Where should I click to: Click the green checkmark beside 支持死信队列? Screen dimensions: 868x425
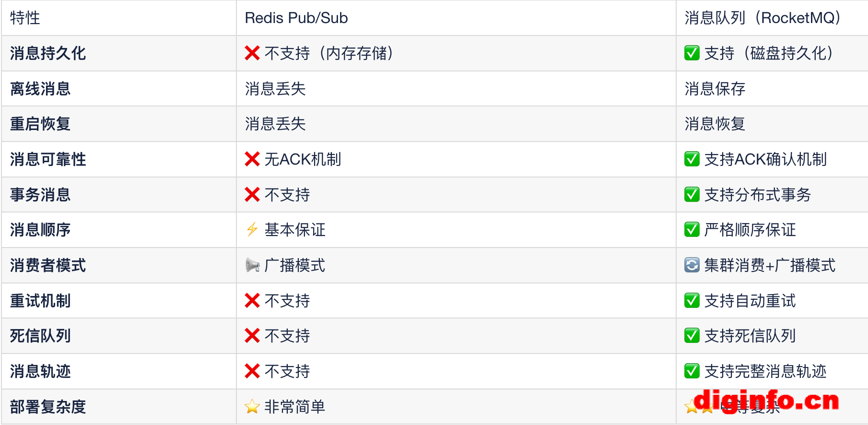(x=692, y=336)
